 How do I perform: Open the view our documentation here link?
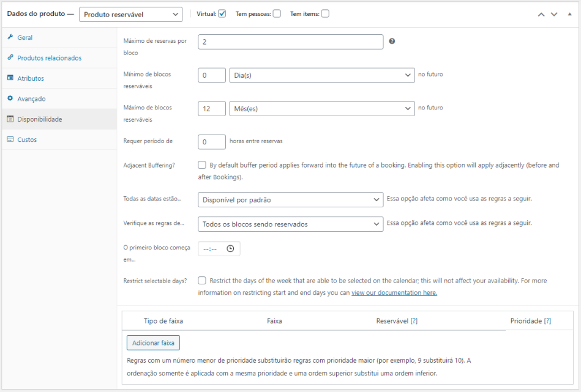(x=394, y=293)
